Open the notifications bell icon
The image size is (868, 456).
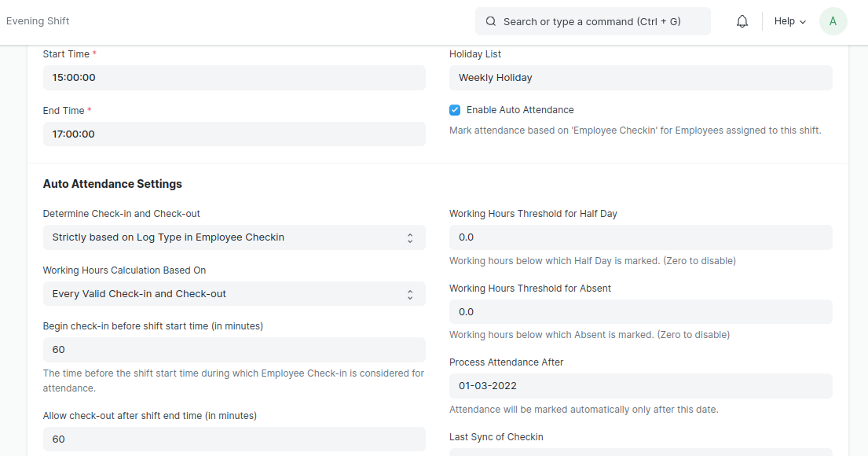point(742,21)
